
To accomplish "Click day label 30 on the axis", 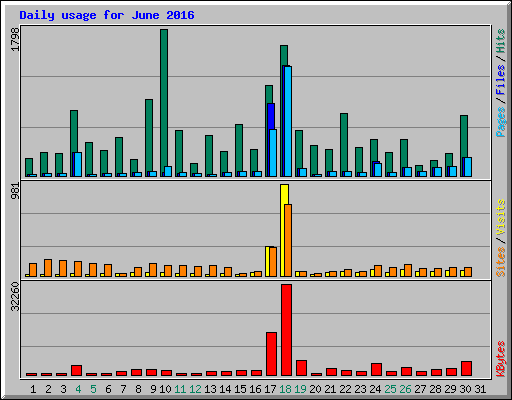I will [465, 389].
